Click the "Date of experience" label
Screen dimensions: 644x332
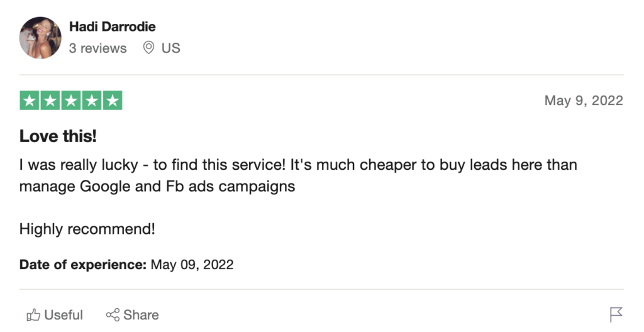click(x=83, y=264)
